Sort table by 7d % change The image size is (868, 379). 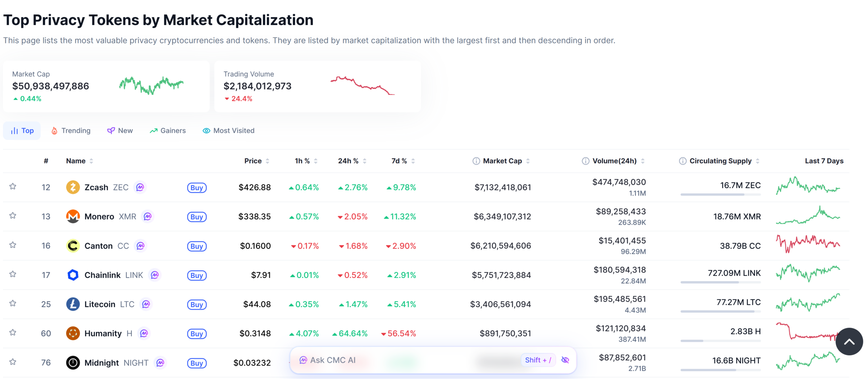(403, 161)
